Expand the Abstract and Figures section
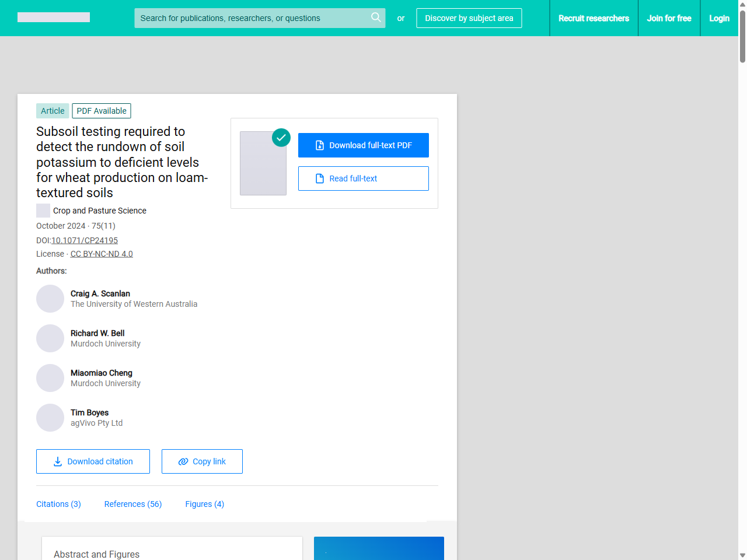Viewport: 747px width, 560px height. click(96, 554)
